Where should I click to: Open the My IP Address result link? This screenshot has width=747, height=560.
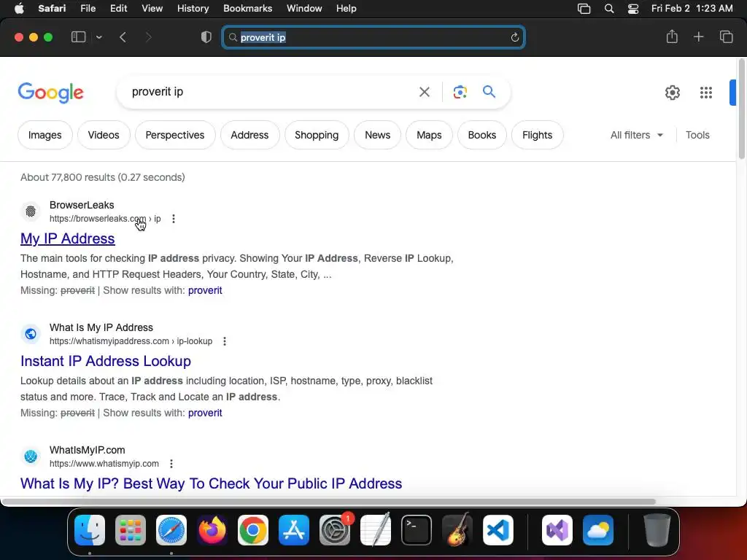tap(68, 238)
